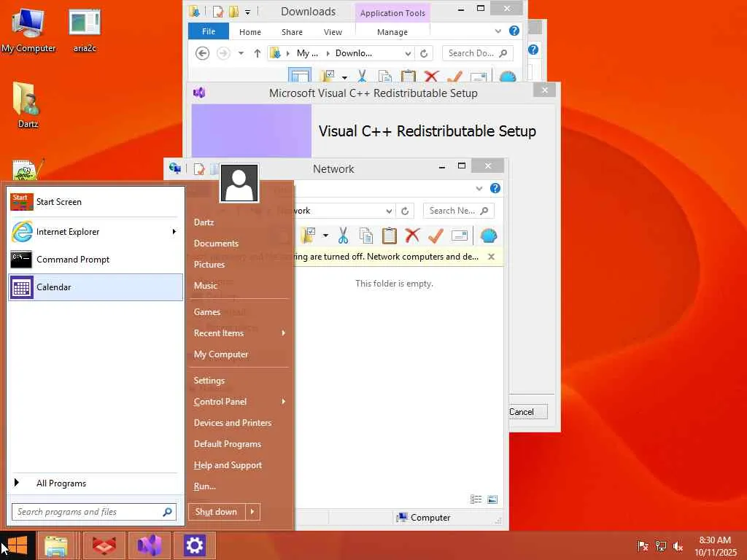Image resolution: width=747 pixels, height=560 pixels.
Task: Go up one level in Downloads window
Action: click(258, 53)
